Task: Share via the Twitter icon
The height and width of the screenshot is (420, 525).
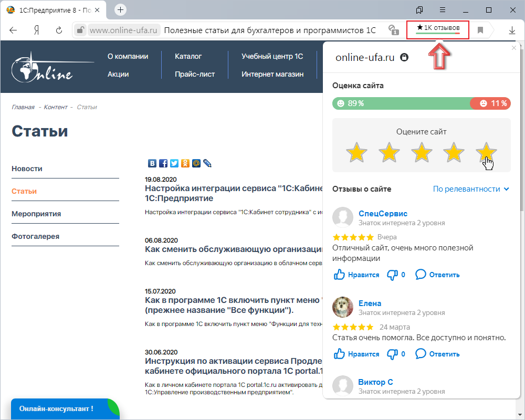Action: [174, 163]
